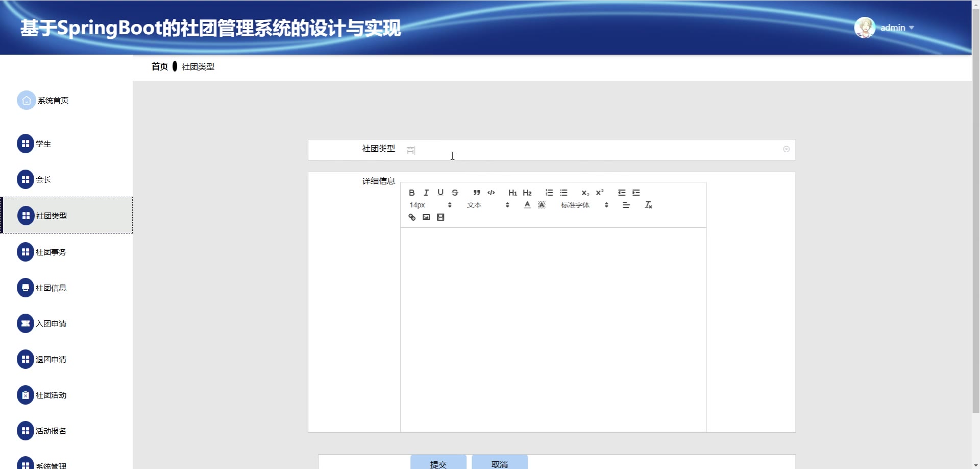
Task: Clear the 社团类型 input with the circle icon
Action: 786,149
